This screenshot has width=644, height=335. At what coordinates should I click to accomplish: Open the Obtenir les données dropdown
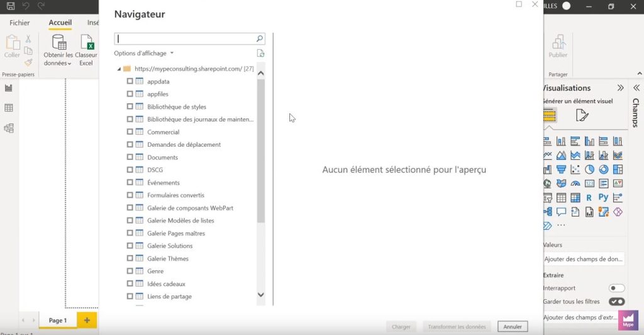[x=58, y=50]
